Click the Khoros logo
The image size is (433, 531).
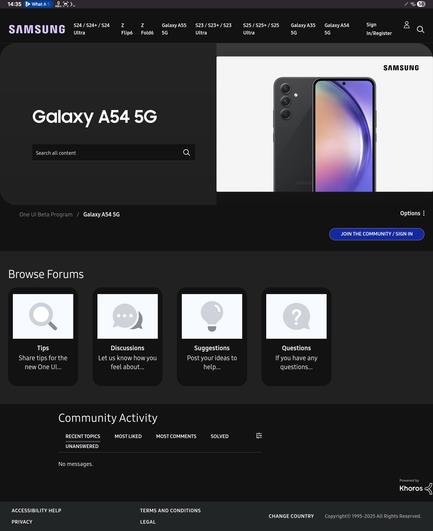[416, 488]
